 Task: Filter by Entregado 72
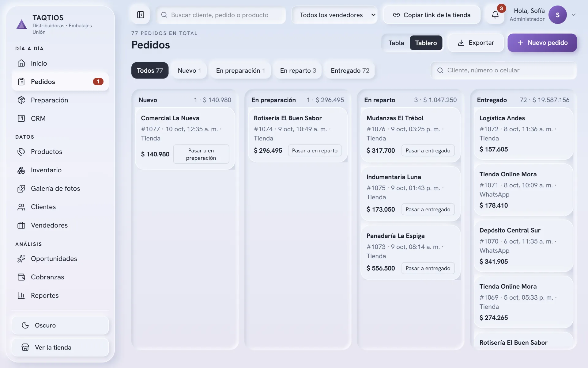click(350, 70)
